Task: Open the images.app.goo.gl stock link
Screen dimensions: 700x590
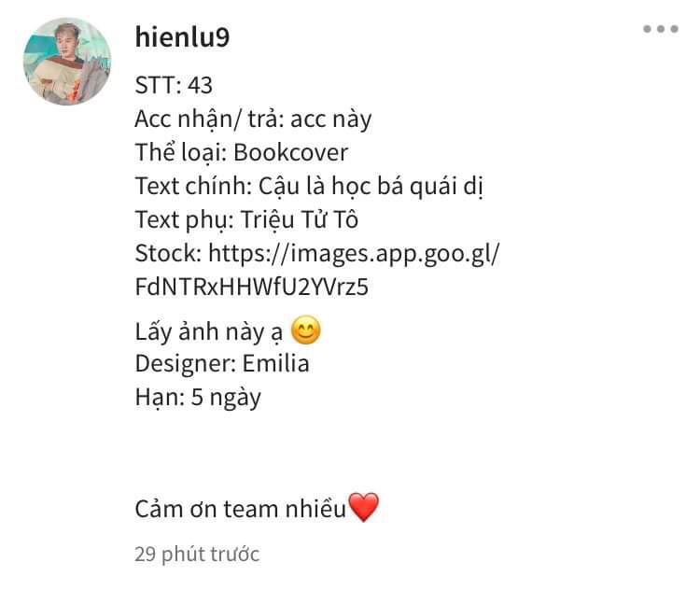Action: point(355,254)
